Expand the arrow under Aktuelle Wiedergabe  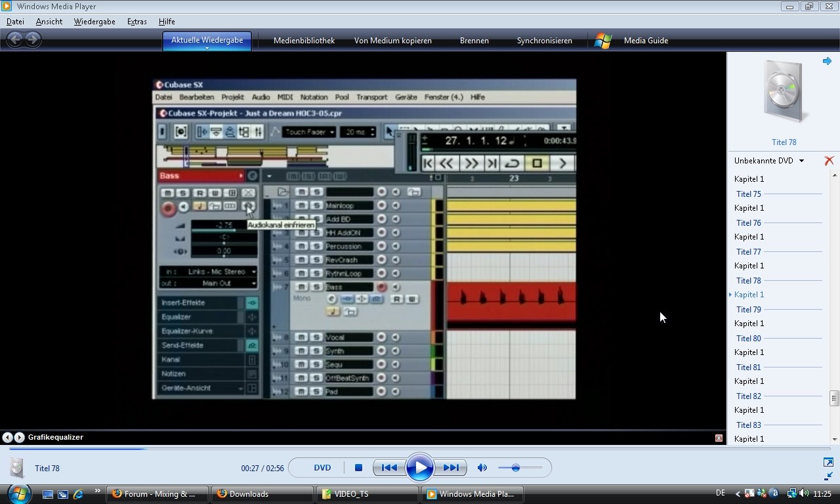pyautogui.click(x=207, y=48)
